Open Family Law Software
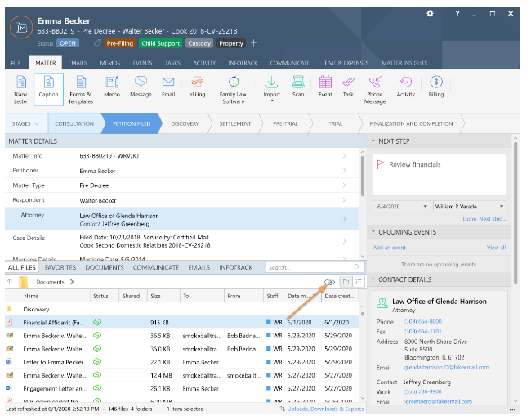Screen dimensions: 531x420 point(233,89)
